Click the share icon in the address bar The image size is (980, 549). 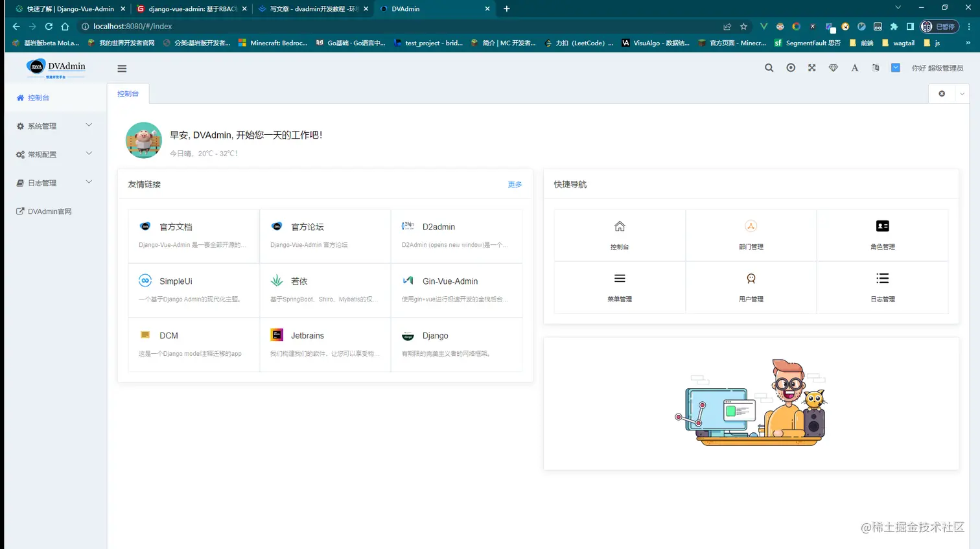pyautogui.click(x=727, y=27)
